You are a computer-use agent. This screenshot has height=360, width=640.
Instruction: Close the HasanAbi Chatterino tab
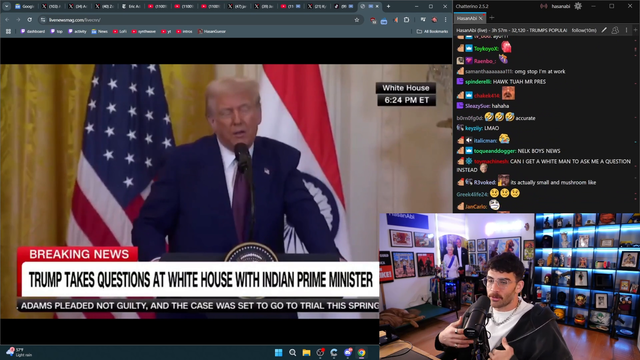click(481, 18)
